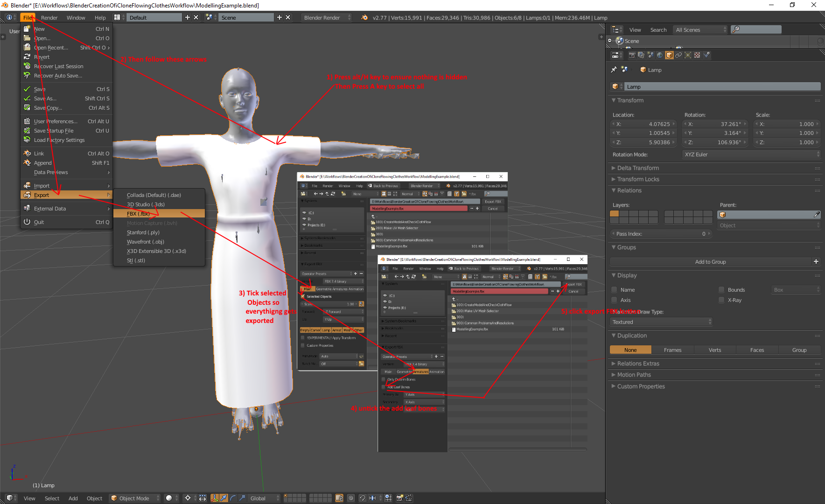Open the Textured draw type dropdown
This screenshot has height=504, width=825.
(x=661, y=322)
